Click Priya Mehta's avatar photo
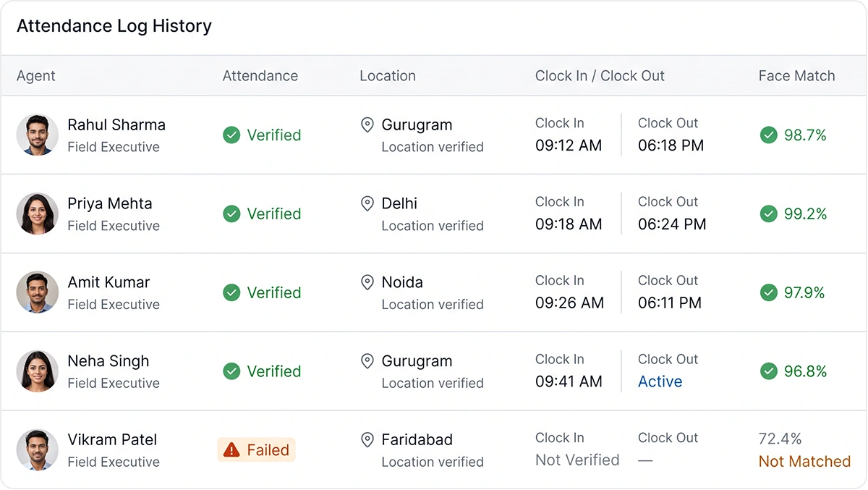868x490 pixels. click(38, 214)
